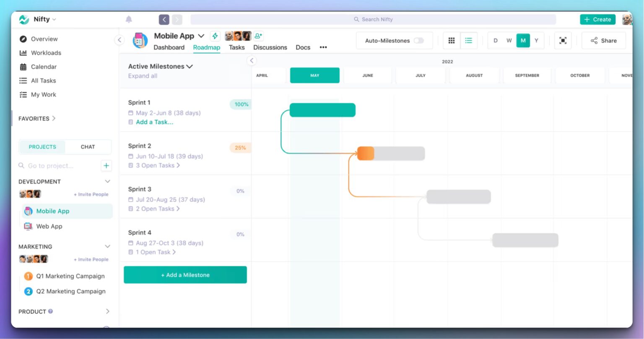
Task: Enter fullscreen with the expand icon
Action: click(x=563, y=40)
